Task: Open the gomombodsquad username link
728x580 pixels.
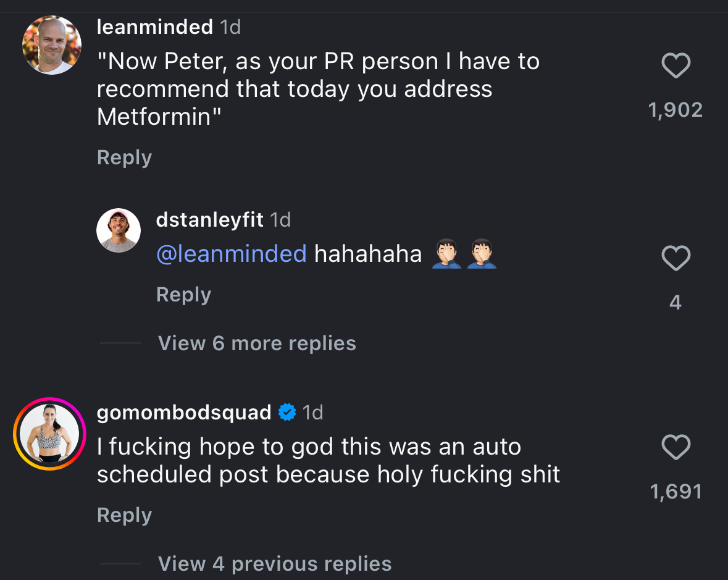Action: click(184, 412)
